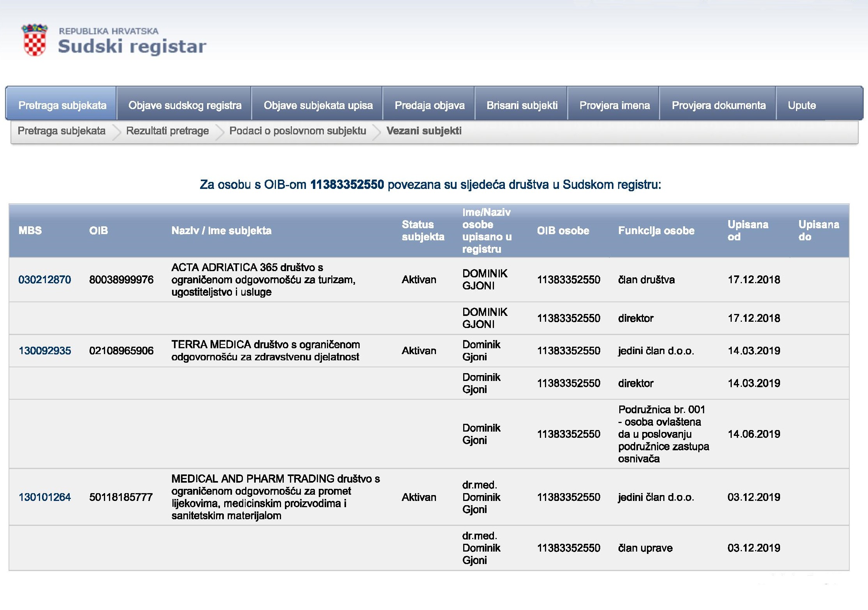Click the Upisana od column header
868x610 pixels.
click(747, 231)
